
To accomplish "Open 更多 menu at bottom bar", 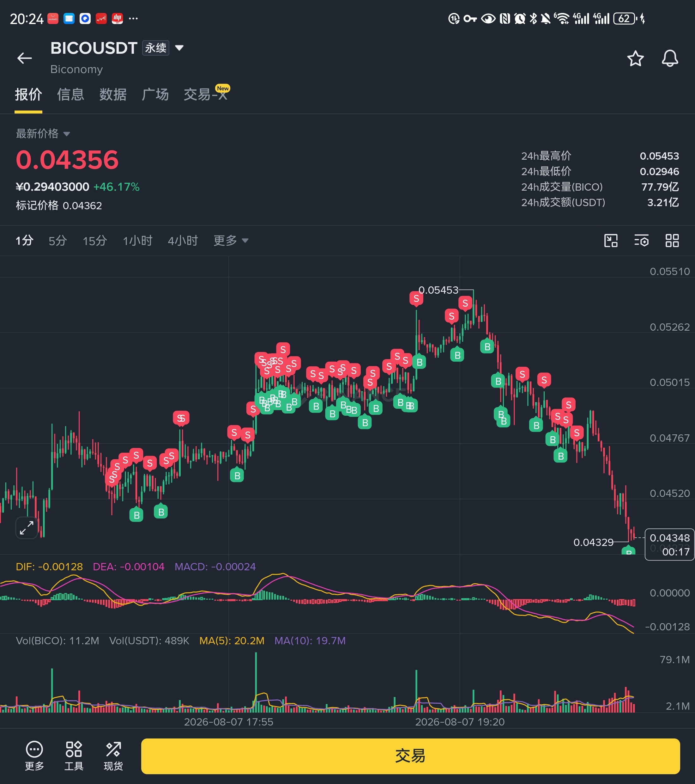I will tap(34, 756).
